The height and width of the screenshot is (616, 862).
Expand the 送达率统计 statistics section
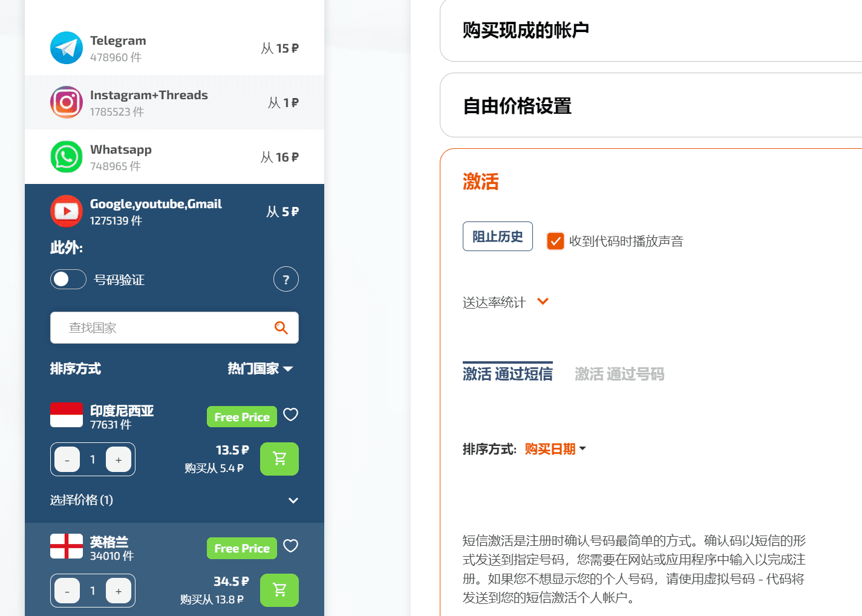pos(506,301)
